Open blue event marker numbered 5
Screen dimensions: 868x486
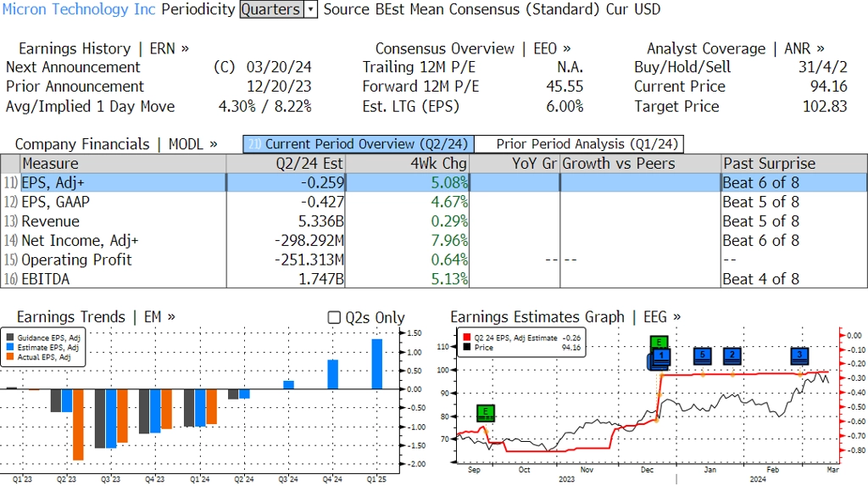tap(703, 355)
